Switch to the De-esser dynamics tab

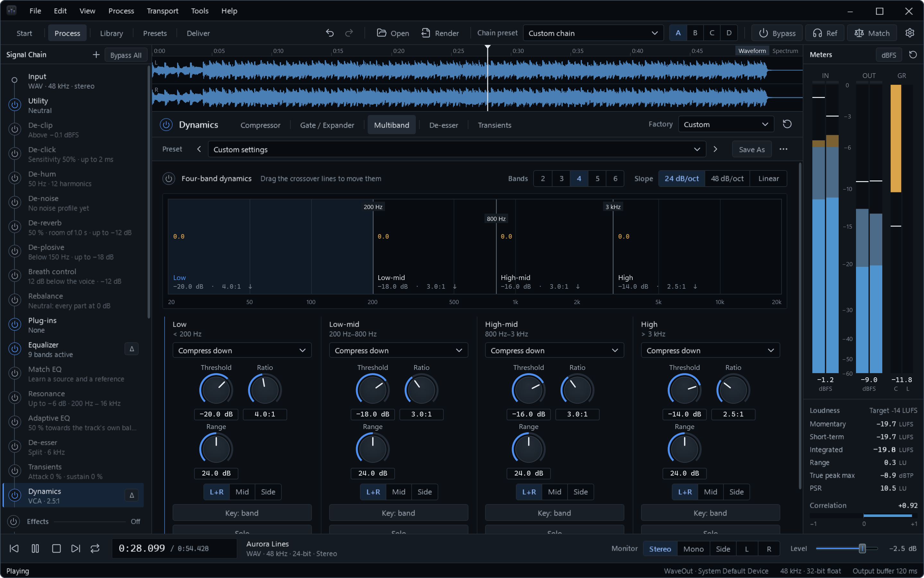pyautogui.click(x=443, y=125)
